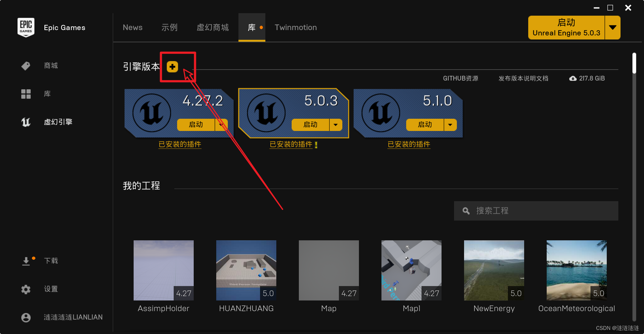Launch engine version 5.1.0
This screenshot has width=644, height=334.
[x=425, y=125]
